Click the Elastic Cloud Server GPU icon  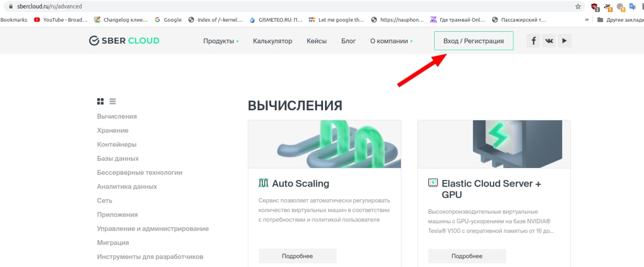[x=433, y=183]
